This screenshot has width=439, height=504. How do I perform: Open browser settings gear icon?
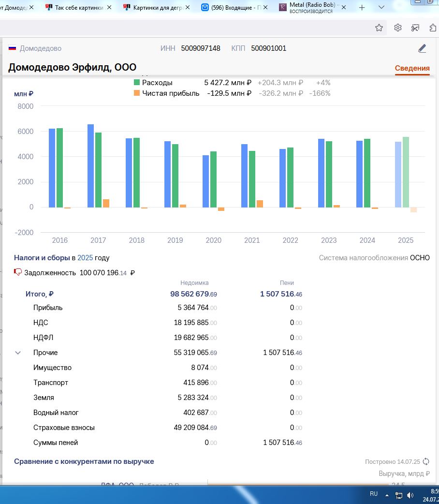[x=398, y=28]
